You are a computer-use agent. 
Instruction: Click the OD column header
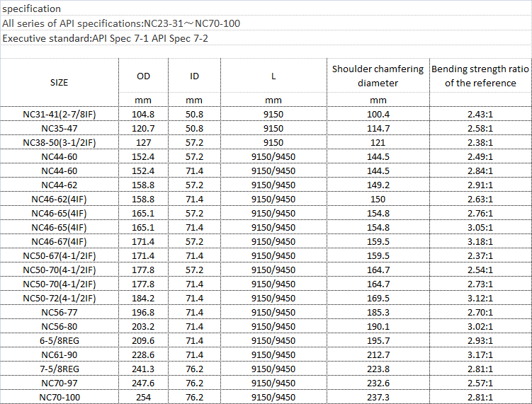(x=143, y=76)
